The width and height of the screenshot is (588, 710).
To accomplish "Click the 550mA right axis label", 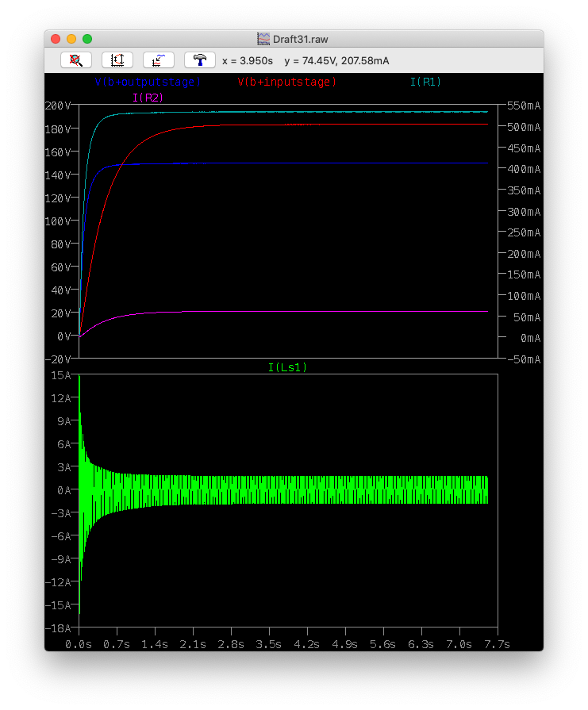I will point(524,106).
